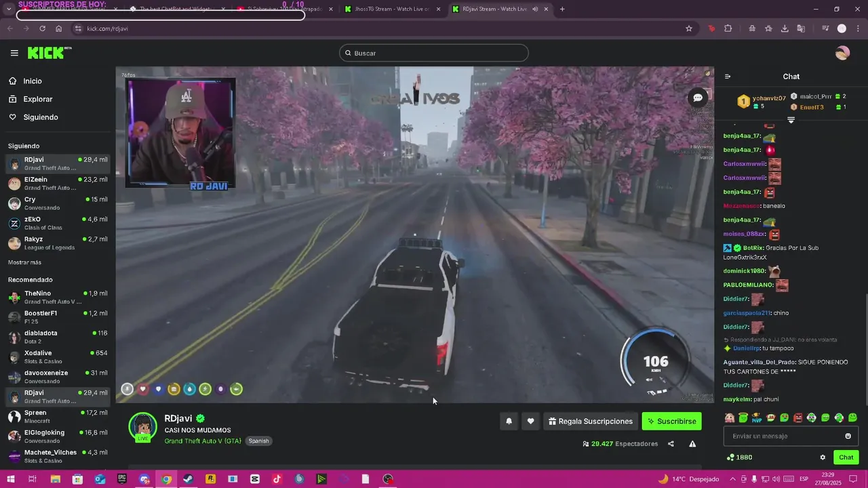Toggle follow heart for RDjavi

click(x=530, y=422)
